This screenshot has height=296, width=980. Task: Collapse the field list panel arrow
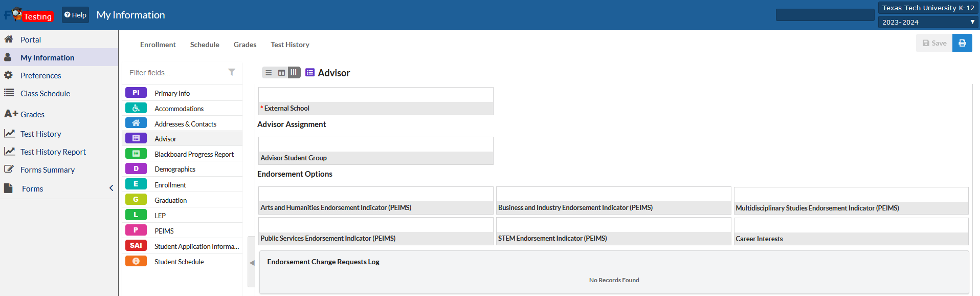click(252, 263)
